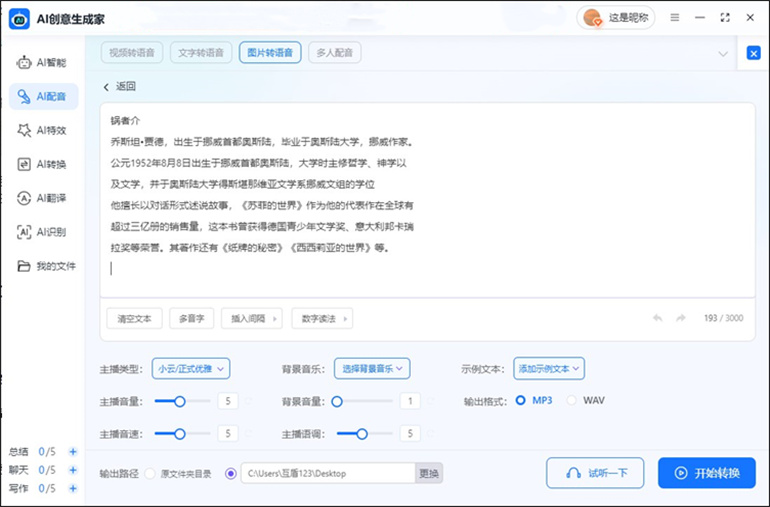
Task: Open the AI特效 sidebar item
Action: click(x=42, y=130)
